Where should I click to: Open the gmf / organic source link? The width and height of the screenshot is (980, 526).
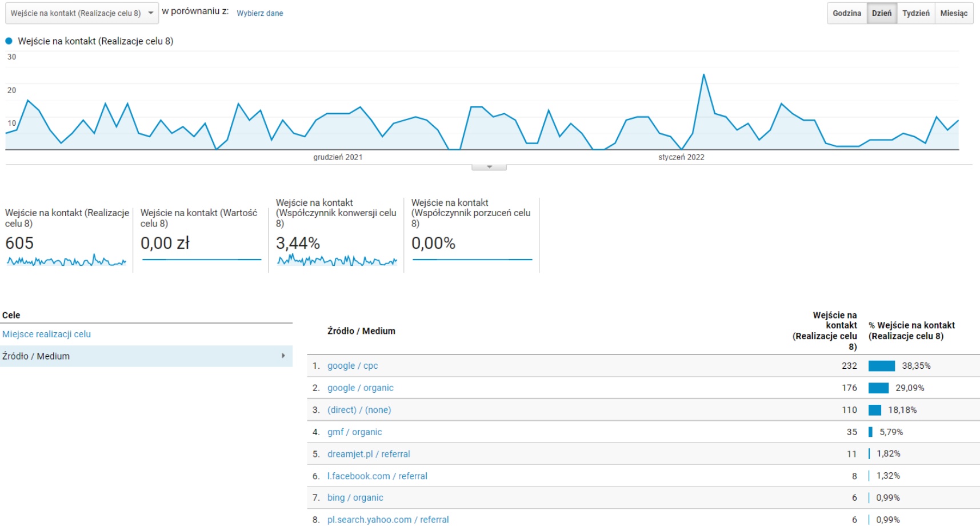click(x=355, y=432)
